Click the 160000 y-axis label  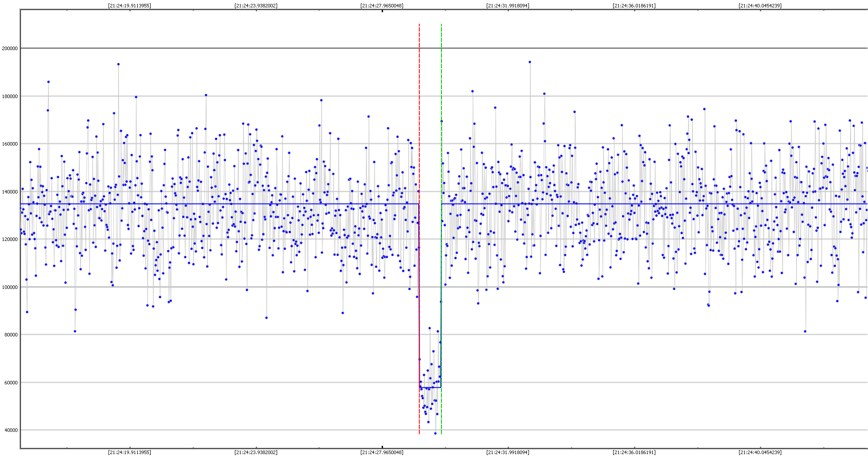coord(10,144)
